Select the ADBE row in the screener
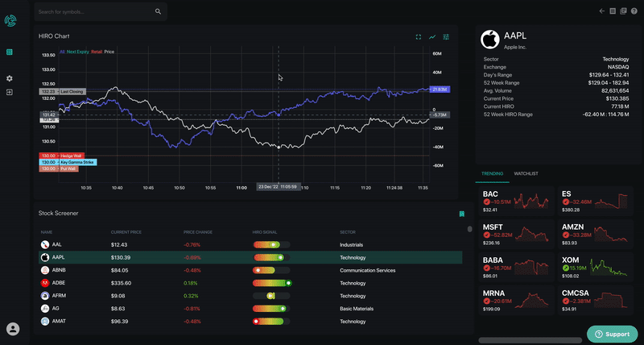The height and width of the screenshot is (345, 644). click(250, 283)
